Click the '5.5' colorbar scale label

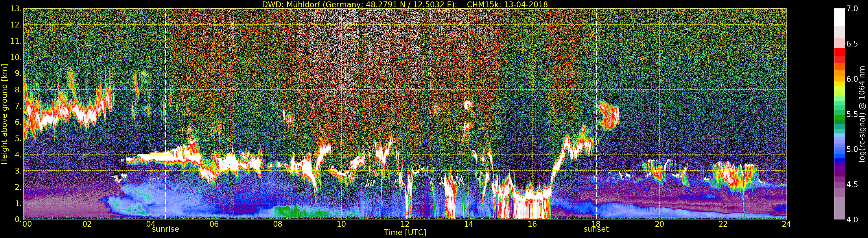(x=852, y=114)
